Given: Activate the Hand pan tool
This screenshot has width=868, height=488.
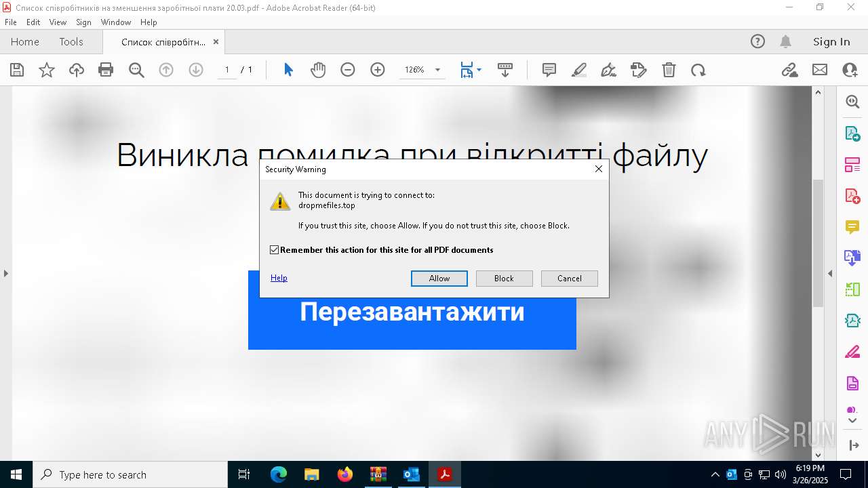Looking at the screenshot, I should (318, 70).
